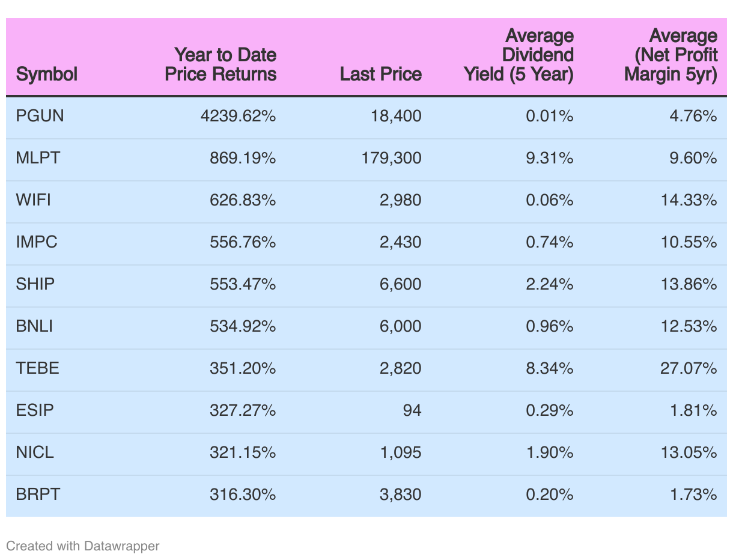Screen dimensions: 733x560
Task: Click the 27.07% net profit margin cell
Action: [689, 368]
